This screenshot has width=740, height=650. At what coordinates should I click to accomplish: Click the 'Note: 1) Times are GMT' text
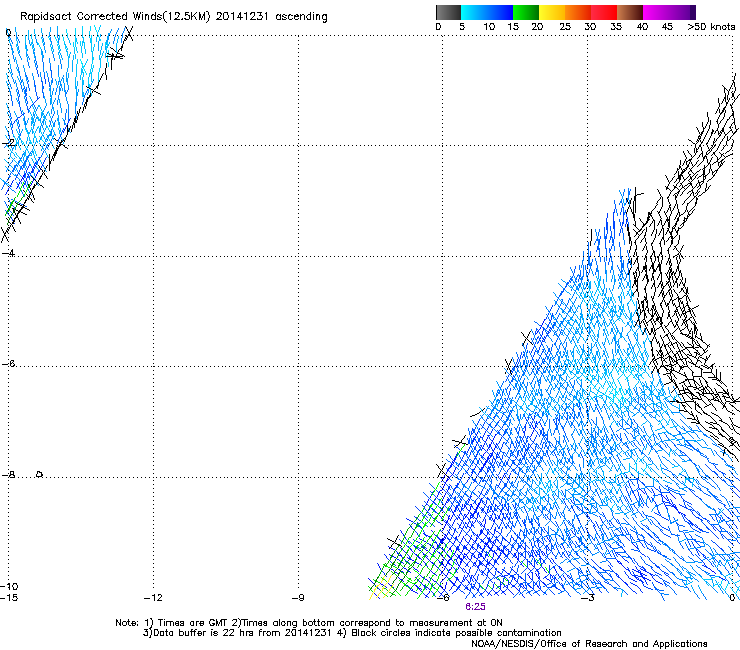tap(172, 623)
